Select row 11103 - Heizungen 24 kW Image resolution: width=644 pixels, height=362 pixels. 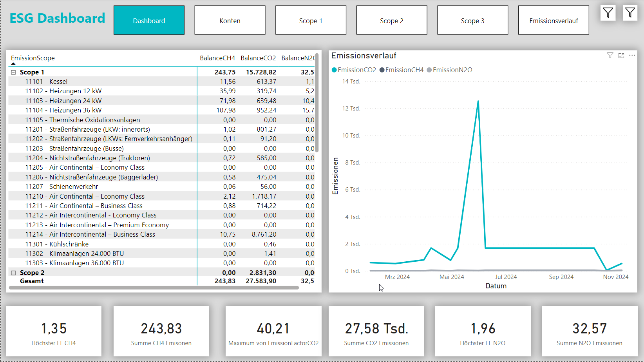pos(161,101)
